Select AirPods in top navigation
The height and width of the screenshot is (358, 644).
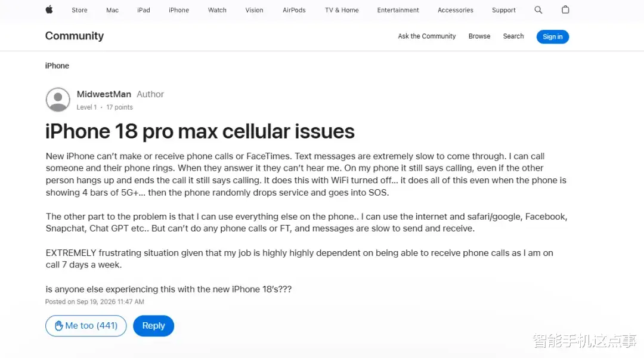pyautogui.click(x=294, y=10)
